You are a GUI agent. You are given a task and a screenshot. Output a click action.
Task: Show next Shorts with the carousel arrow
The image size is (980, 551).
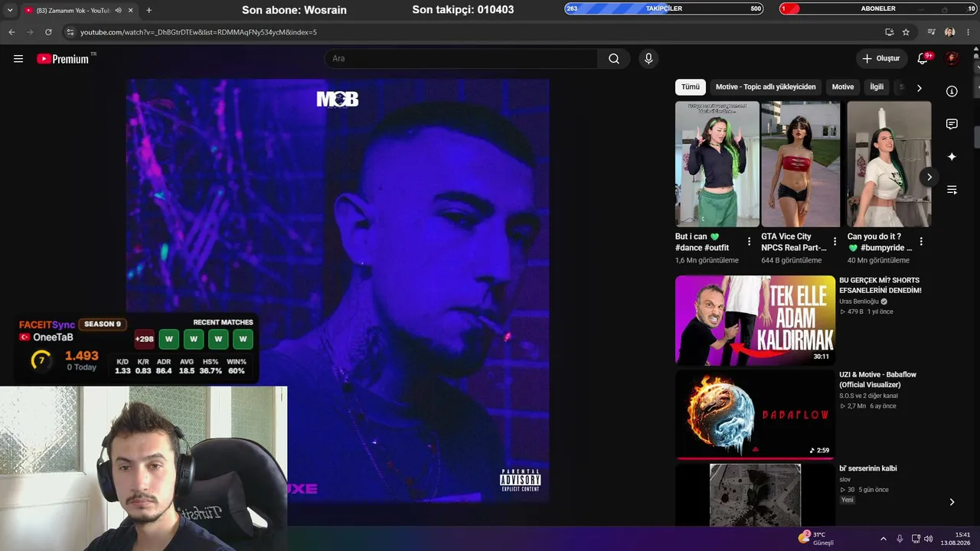929,177
